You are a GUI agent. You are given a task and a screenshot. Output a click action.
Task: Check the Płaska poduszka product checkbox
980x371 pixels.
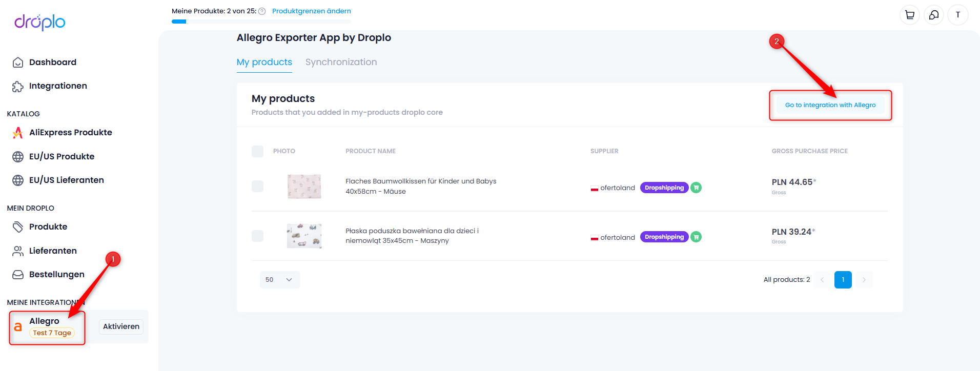[257, 236]
